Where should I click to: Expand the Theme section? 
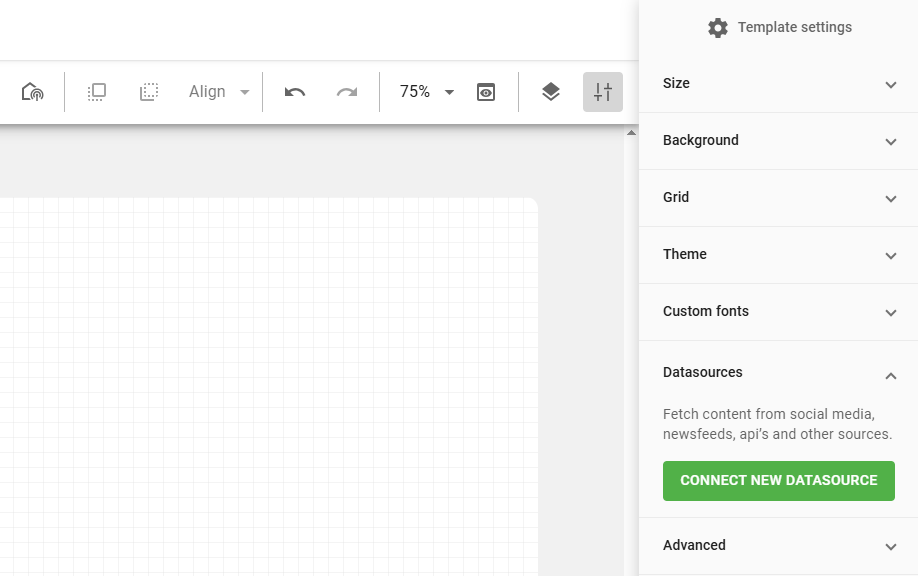(779, 255)
